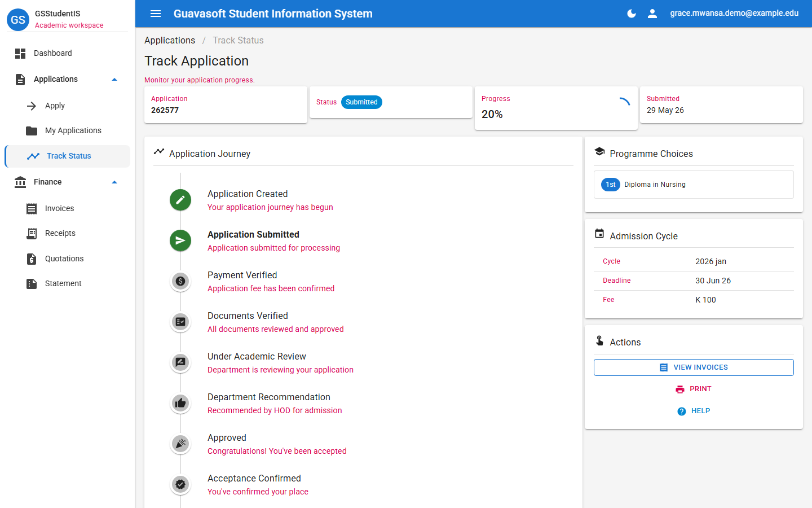Collapse the Finance sidebar group
Viewport: 812px width, 508px height.
coord(114,182)
